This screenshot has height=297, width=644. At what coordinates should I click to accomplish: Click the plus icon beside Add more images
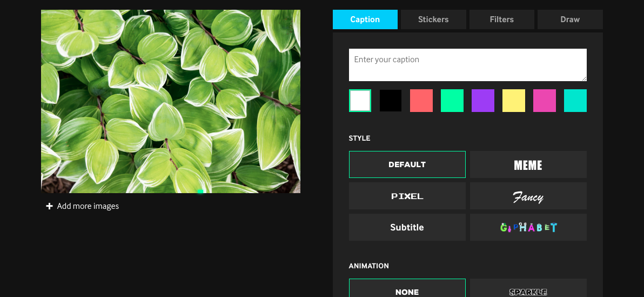[49, 206]
